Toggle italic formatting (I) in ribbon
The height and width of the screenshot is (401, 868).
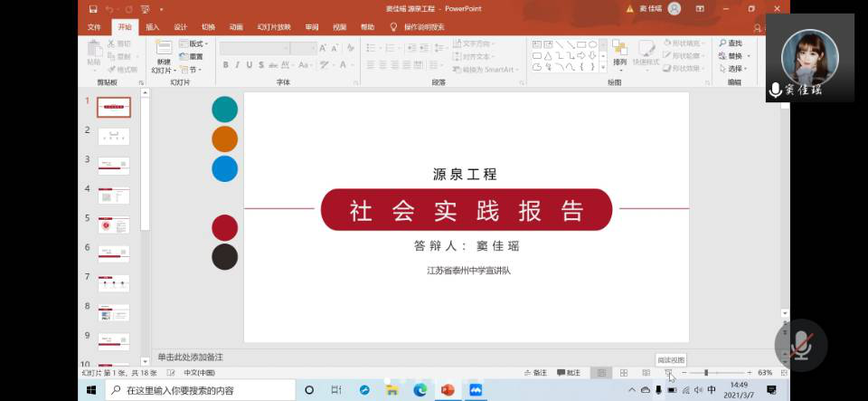[x=237, y=65]
